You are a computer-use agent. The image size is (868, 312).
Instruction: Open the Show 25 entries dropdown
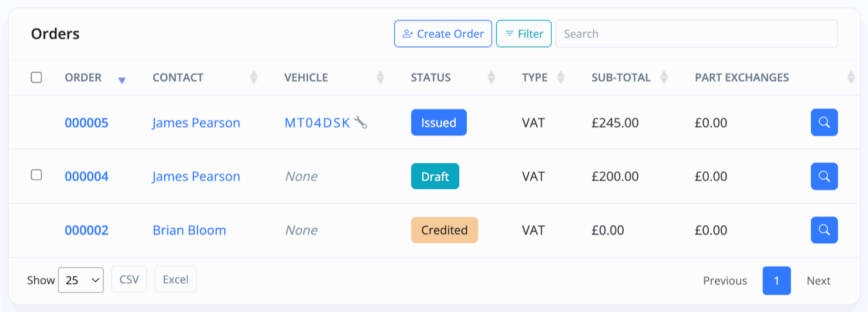tap(81, 280)
